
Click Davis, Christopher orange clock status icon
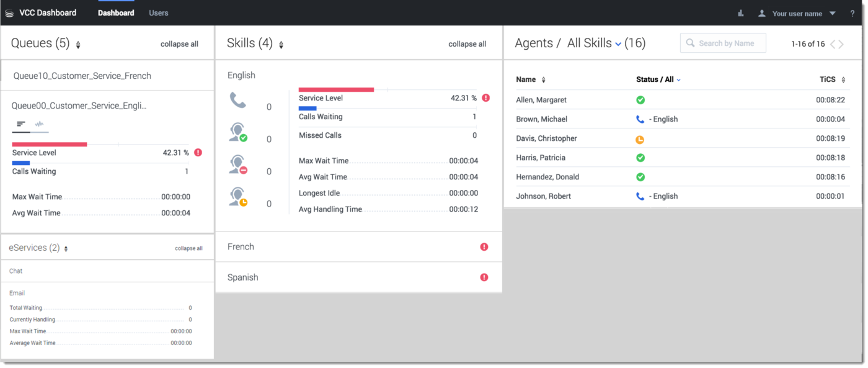pos(640,140)
